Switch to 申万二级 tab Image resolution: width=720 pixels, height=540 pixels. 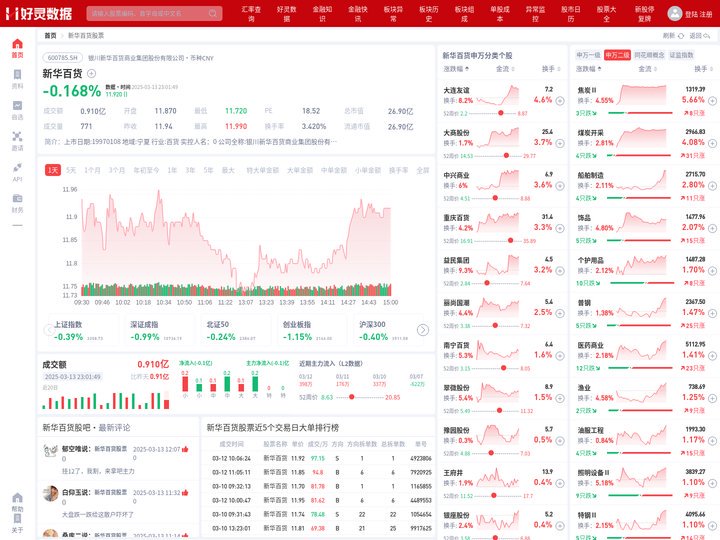(617, 55)
